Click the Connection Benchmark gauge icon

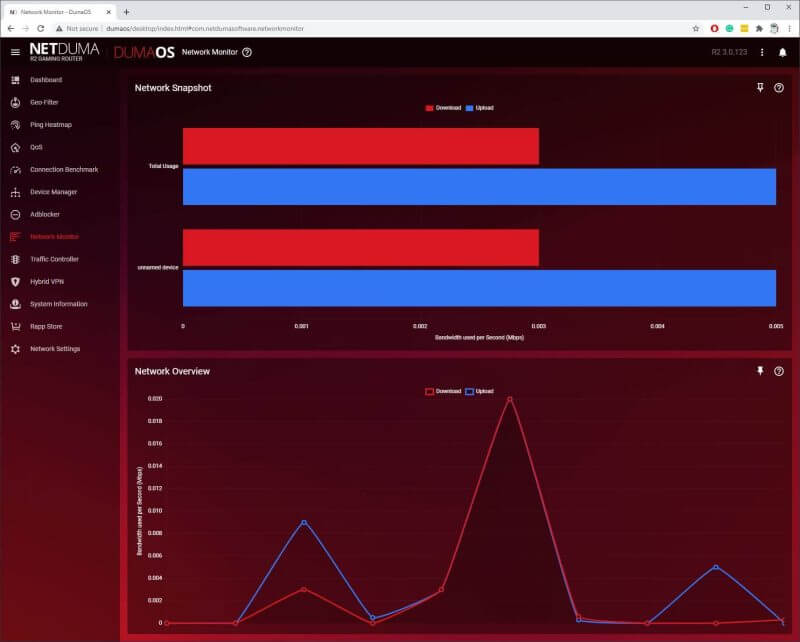15,170
